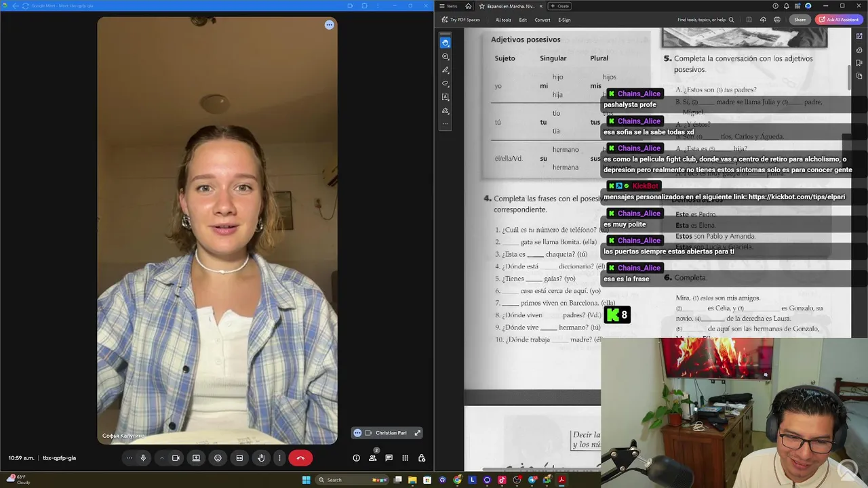The image size is (868, 488).
Task: Click the meeting code tbx-qpfp-gia
Action: coord(59,458)
